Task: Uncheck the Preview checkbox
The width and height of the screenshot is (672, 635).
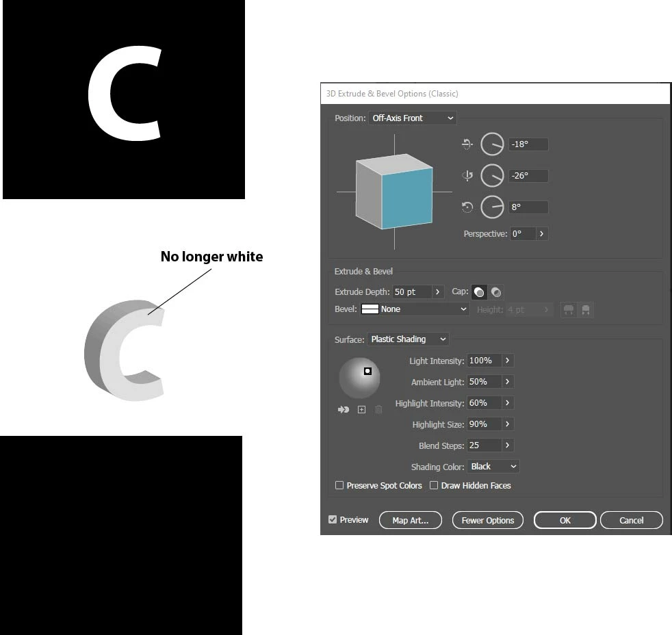Action: pyautogui.click(x=333, y=519)
